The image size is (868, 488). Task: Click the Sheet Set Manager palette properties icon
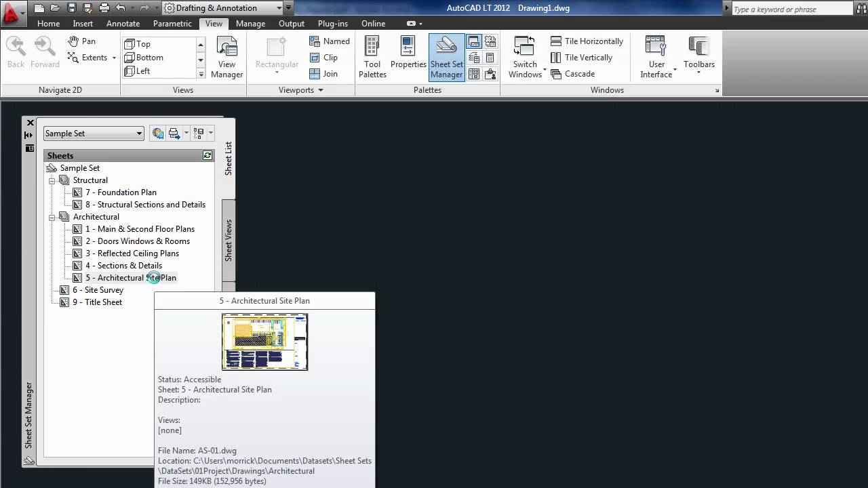(29, 148)
